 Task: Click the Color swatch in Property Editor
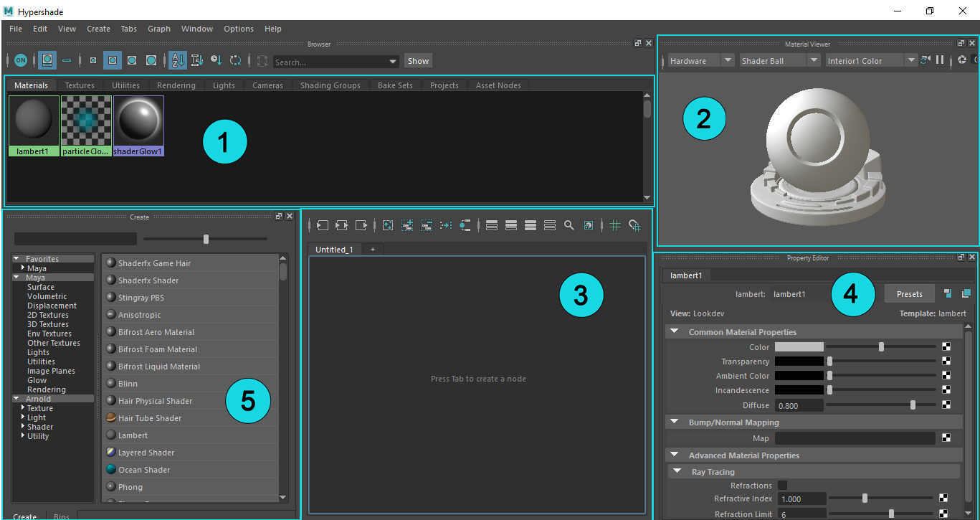(799, 347)
